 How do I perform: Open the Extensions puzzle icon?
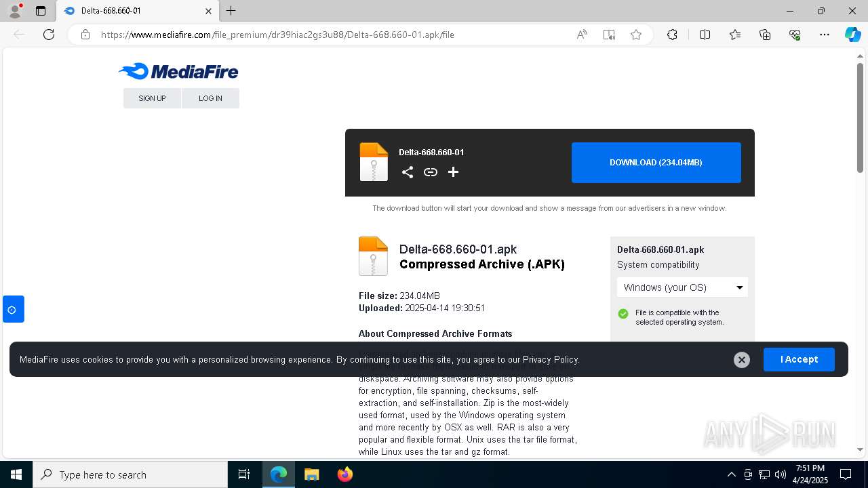[672, 35]
